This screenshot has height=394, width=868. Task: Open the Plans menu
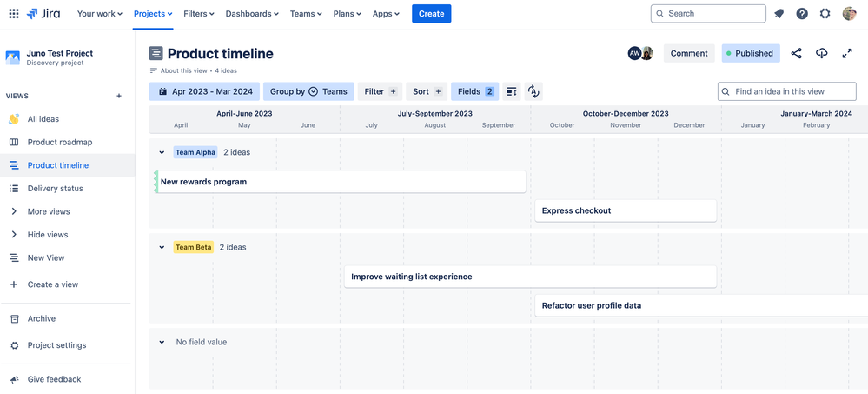coord(347,14)
